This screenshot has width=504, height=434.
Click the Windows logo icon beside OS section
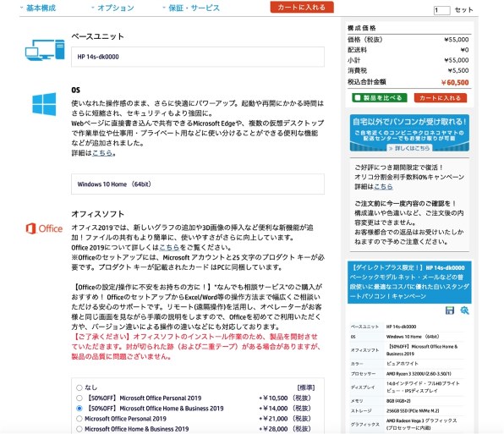44,104
